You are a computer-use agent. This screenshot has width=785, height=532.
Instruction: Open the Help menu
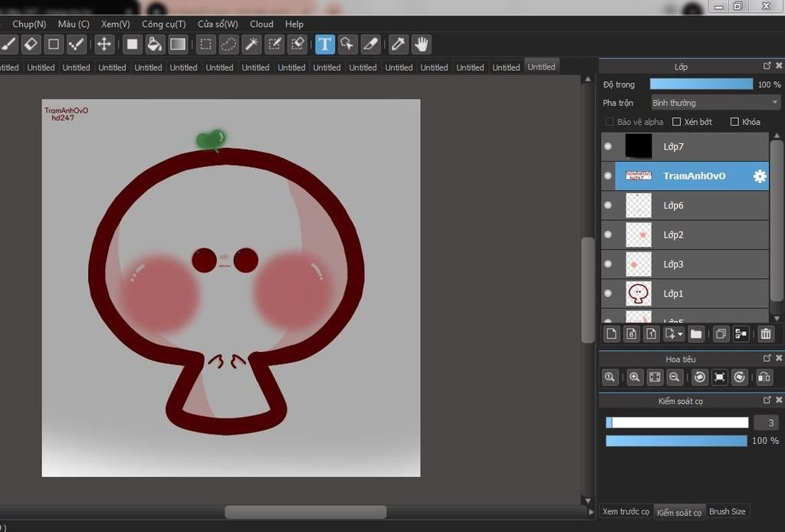(294, 24)
